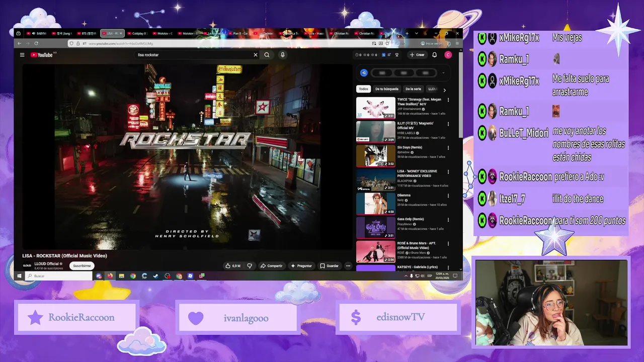Open LISA MONEY performance video title
The height and width of the screenshot is (362, 644).
418,173
